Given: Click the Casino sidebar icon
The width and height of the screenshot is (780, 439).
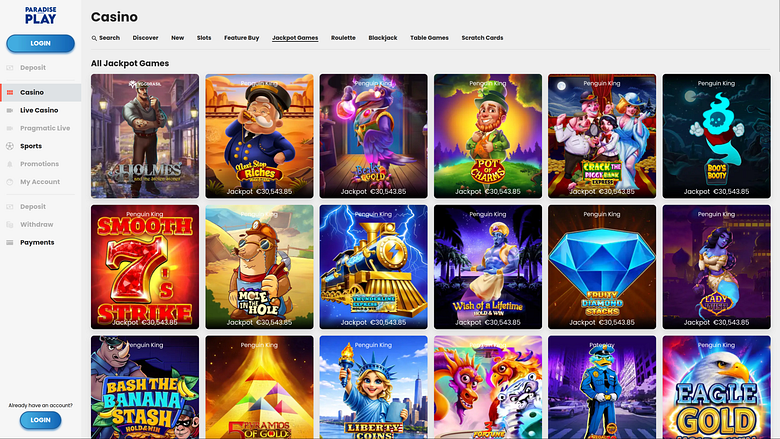Looking at the screenshot, I should click(x=10, y=92).
